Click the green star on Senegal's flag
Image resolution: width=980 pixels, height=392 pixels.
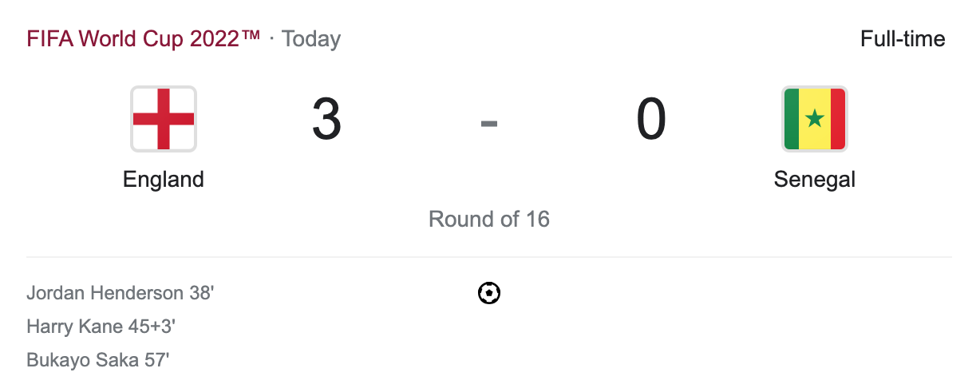point(815,120)
